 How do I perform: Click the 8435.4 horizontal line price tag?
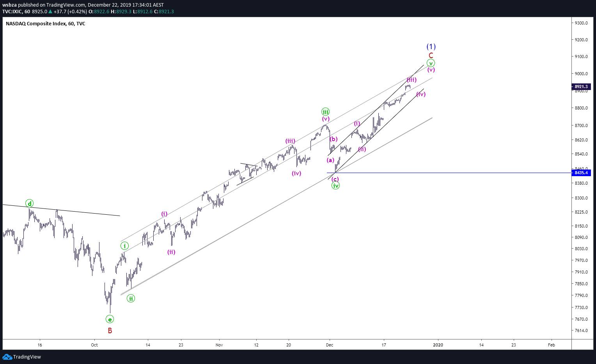pyautogui.click(x=581, y=173)
